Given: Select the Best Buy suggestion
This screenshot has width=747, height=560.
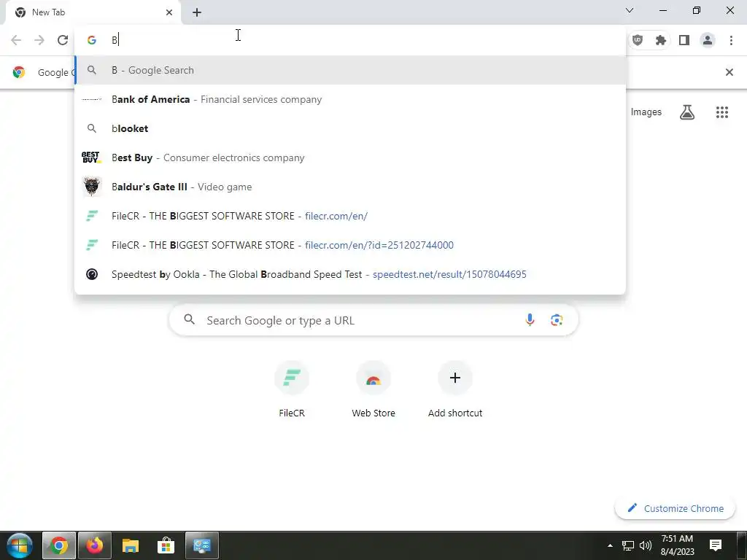Looking at the screenshot, I should point(351,157).
